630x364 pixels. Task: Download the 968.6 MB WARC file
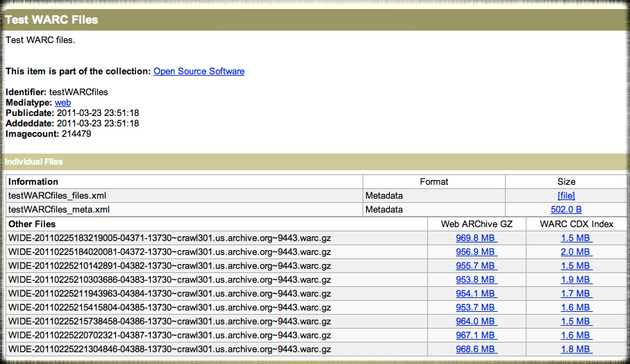pos(476,349)
